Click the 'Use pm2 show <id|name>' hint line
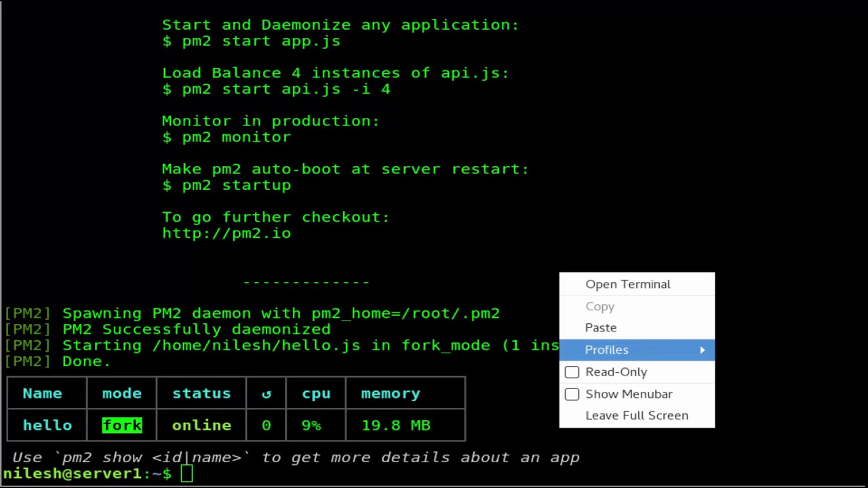 (296, 457)
